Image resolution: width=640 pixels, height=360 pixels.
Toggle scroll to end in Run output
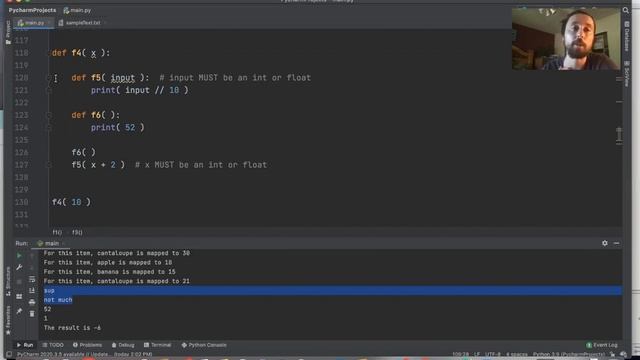tap(32, 291)
